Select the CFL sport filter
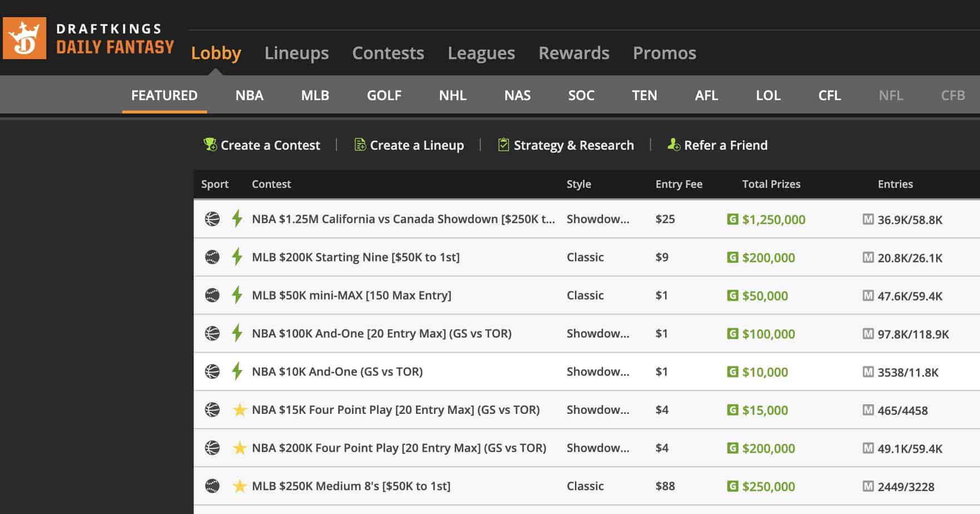The width and height of the screenshot is (980, 514). (829, 95)
